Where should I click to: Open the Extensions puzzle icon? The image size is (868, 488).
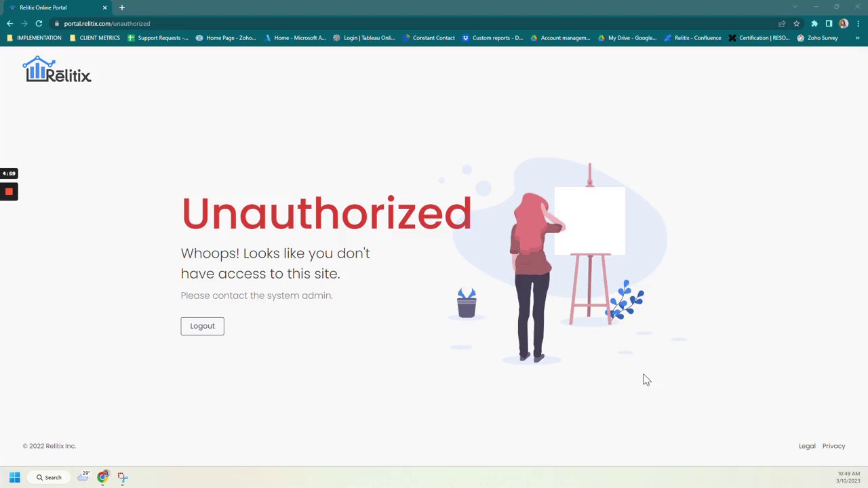click(x=814, y=24)
